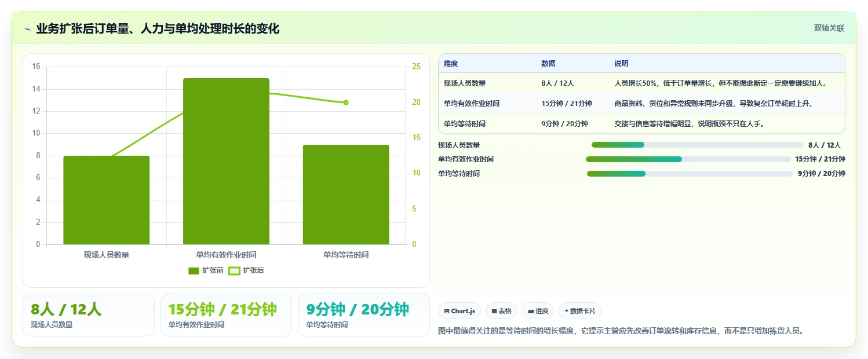Select table cell 9分钟 / 20分钟
Image resolution: width=868 pixels, height=359 pixels.
pos(564,124)
